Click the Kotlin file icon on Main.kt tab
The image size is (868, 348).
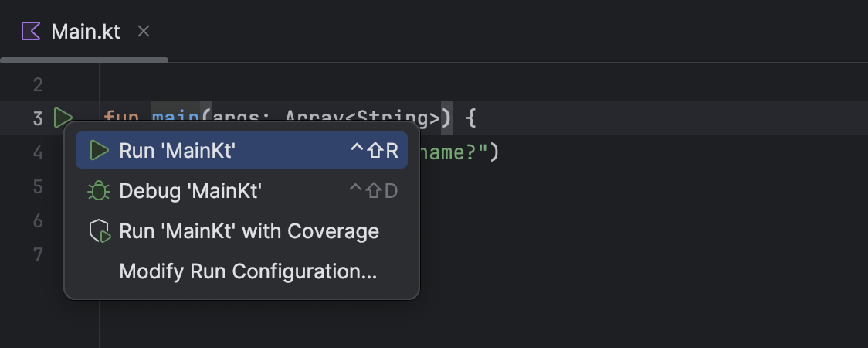pos(31,32)
